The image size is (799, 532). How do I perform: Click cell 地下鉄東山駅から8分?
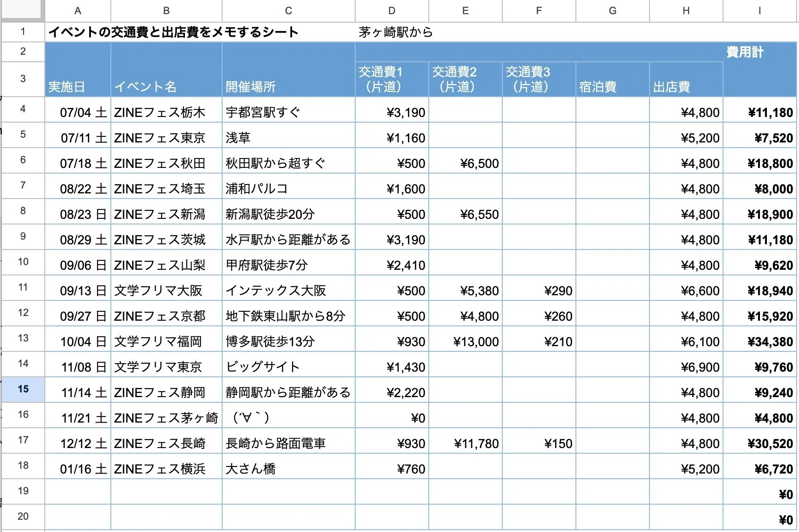289,314
